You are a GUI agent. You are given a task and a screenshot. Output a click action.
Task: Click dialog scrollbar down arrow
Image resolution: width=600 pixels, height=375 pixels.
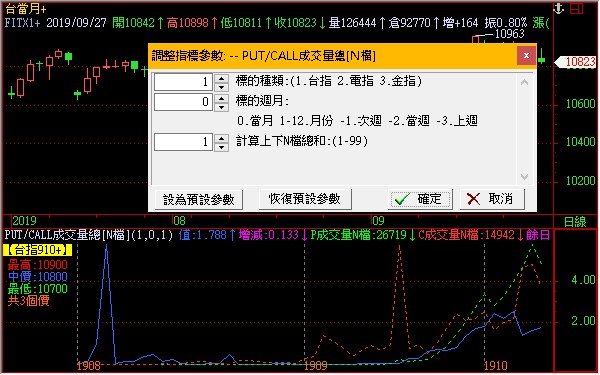(525, 176)
